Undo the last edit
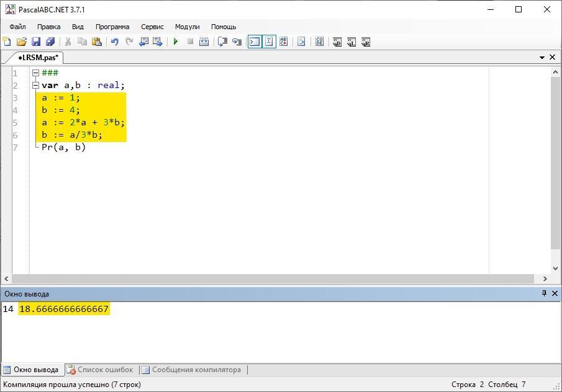The image size is (562, 392). pyautogui.click(x=114, y=42)
